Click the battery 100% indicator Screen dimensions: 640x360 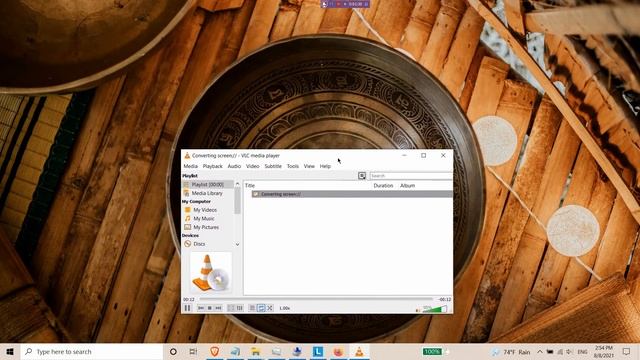point(432,351)
